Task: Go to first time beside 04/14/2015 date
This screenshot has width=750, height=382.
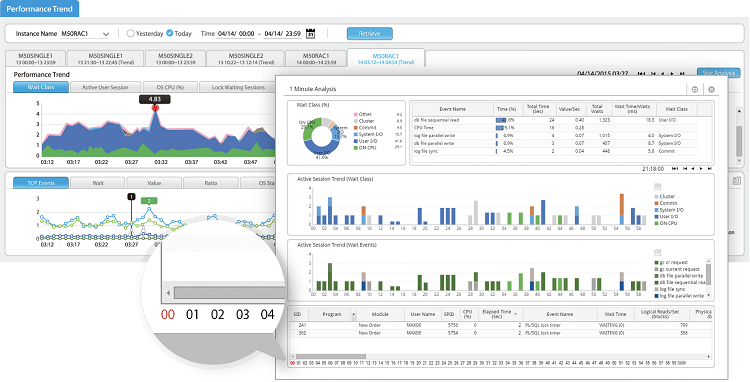Action: point(640,73)
